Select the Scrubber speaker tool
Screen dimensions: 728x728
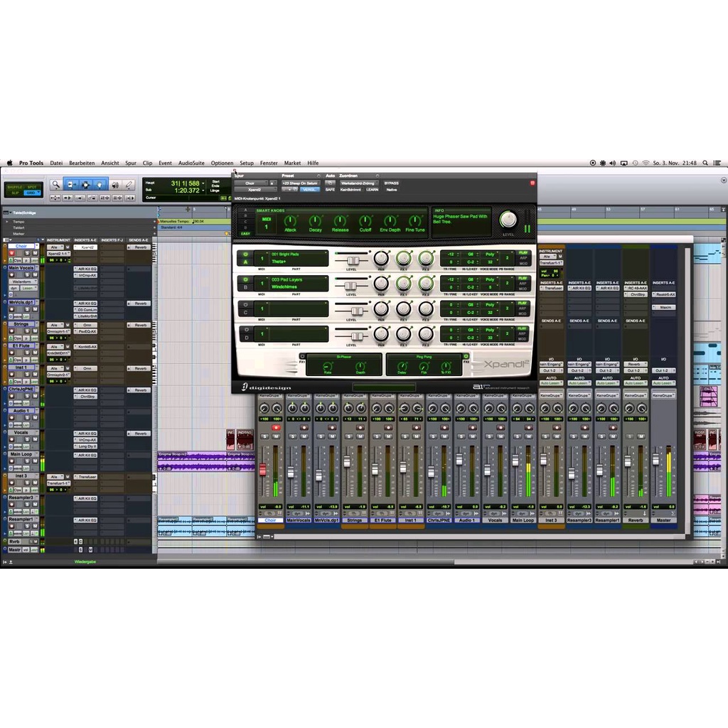point(115,185)
